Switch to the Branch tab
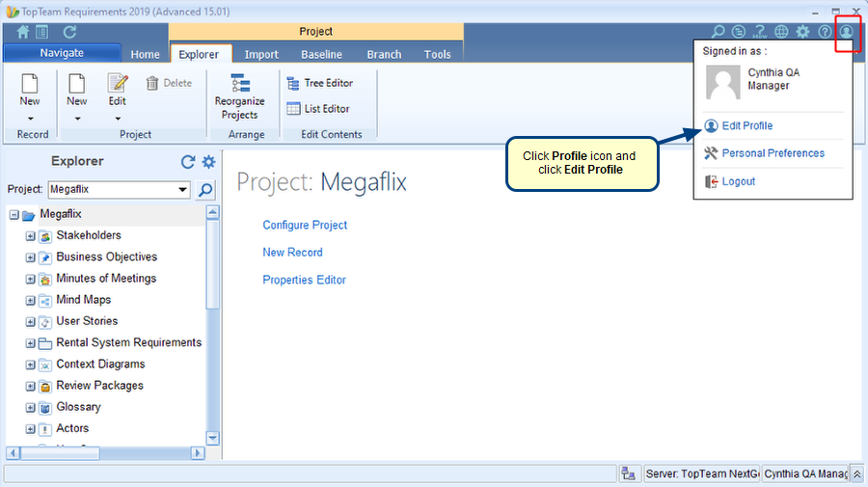The image size is (868, 487). coord(384,54)
